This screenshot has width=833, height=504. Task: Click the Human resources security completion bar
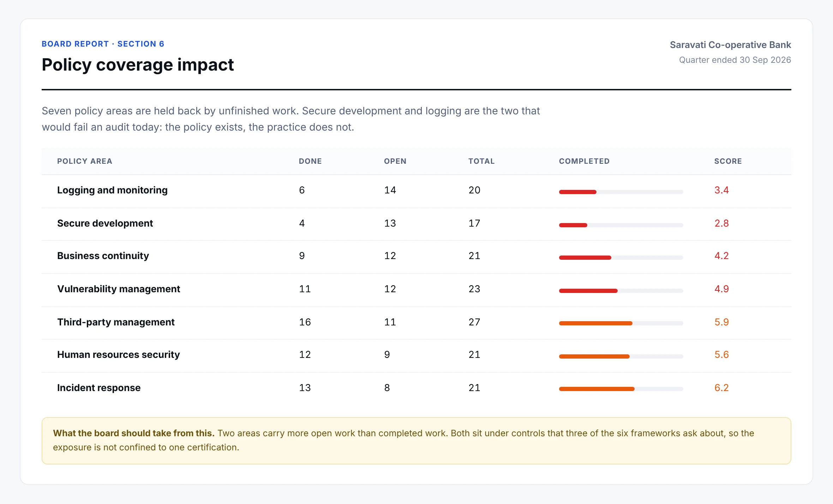click(x=621, y=356)
